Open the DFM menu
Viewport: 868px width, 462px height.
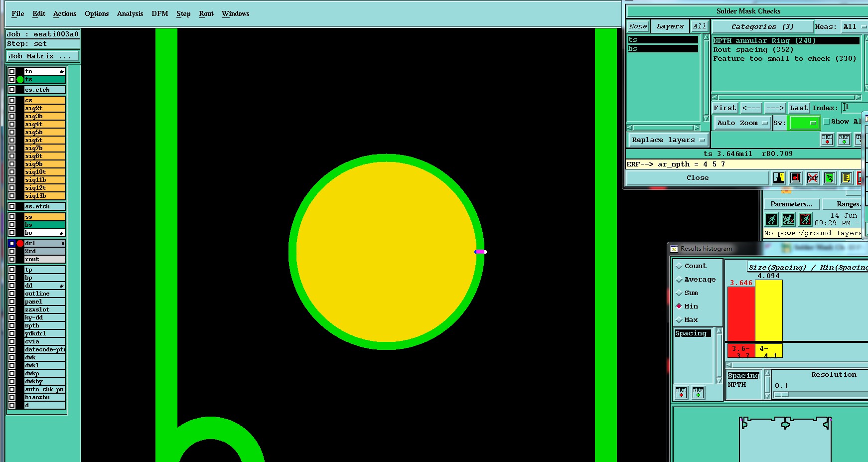(x=160, y=14)
